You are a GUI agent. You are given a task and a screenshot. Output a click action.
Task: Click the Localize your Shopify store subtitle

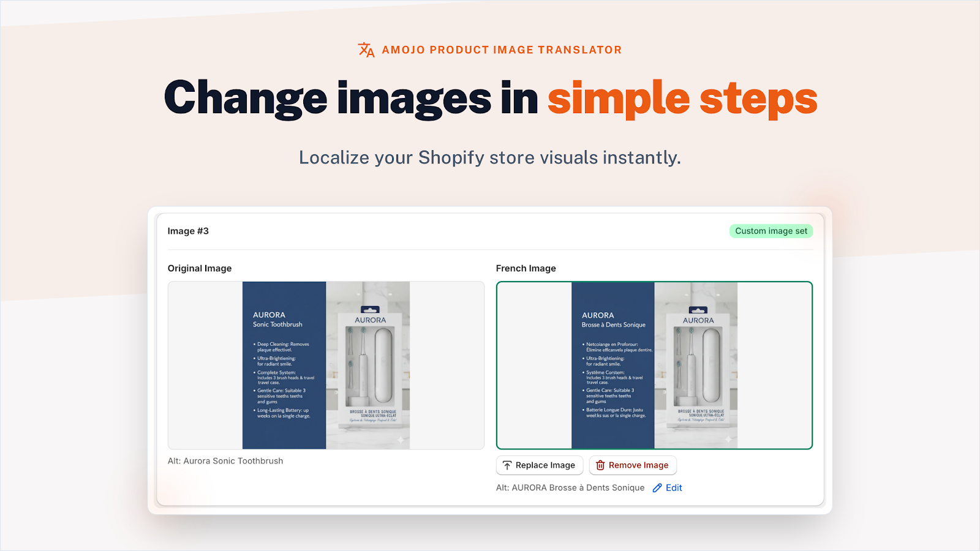[490, 157]
